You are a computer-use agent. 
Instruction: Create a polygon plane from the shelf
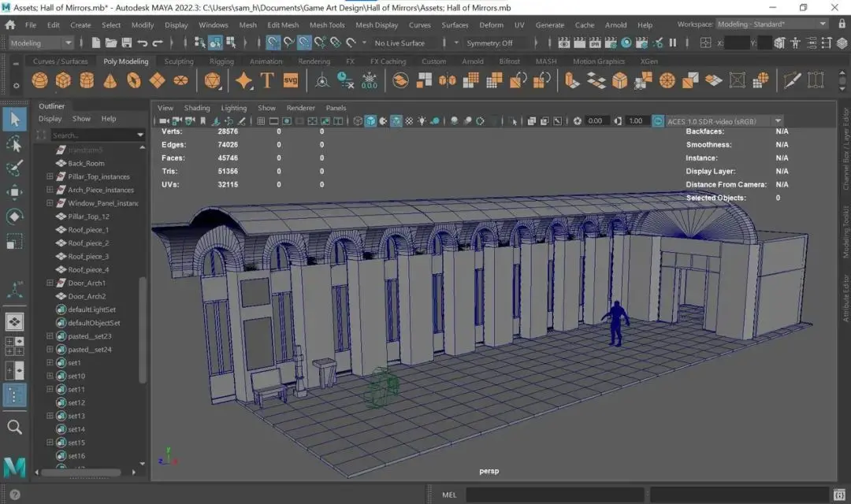point(158,81)
